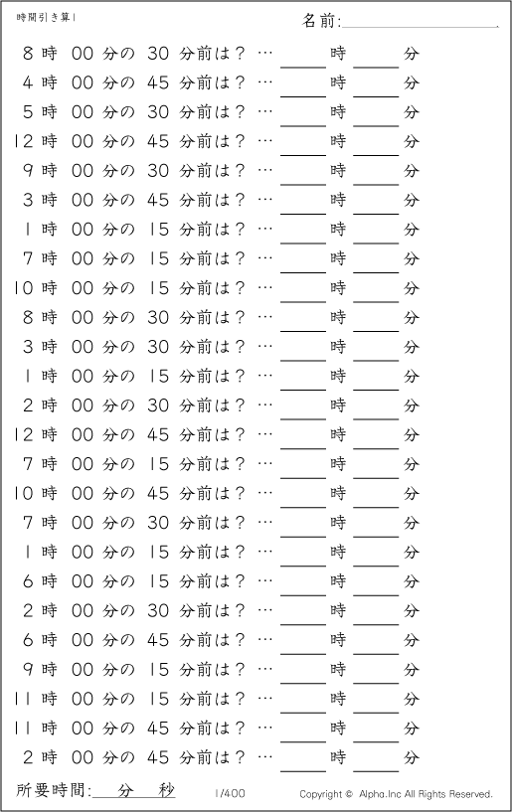The width and height of the screenshot is (512, 812).
Task: Click minute blank for 9時00分の30分前 row
Action: [x=376, y=175]
